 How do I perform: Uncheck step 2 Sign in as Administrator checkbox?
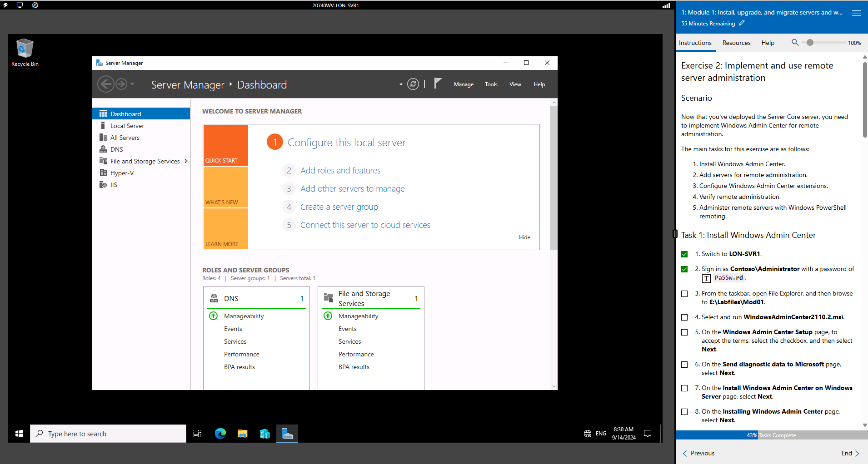tap(684, 269)
